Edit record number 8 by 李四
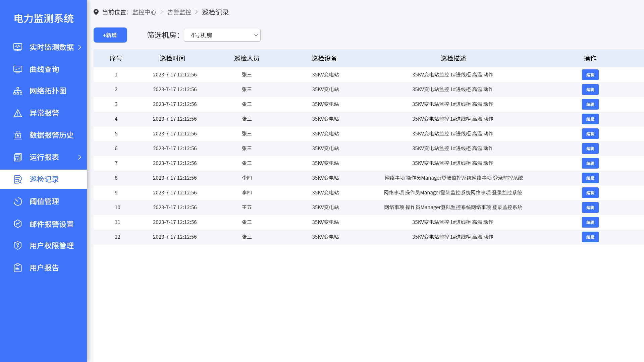The height and width of the screenshot is (362, 644). pyautogui.click(x=590, y=178)
